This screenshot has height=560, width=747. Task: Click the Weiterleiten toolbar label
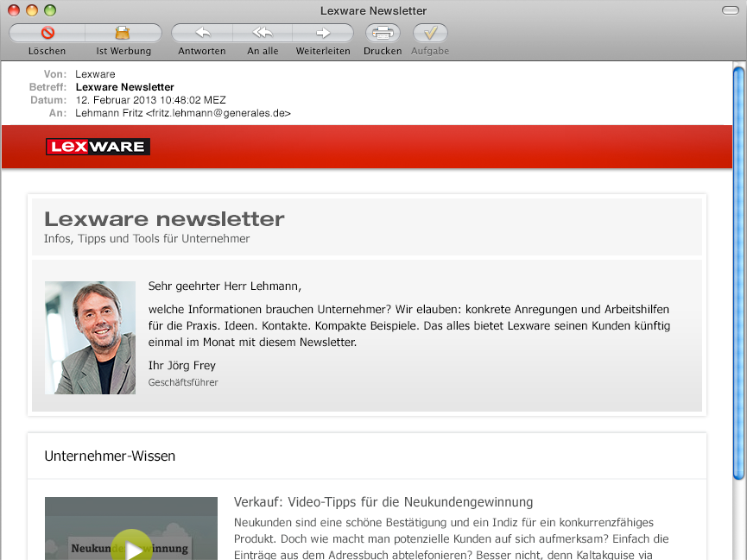pos(323,51)
